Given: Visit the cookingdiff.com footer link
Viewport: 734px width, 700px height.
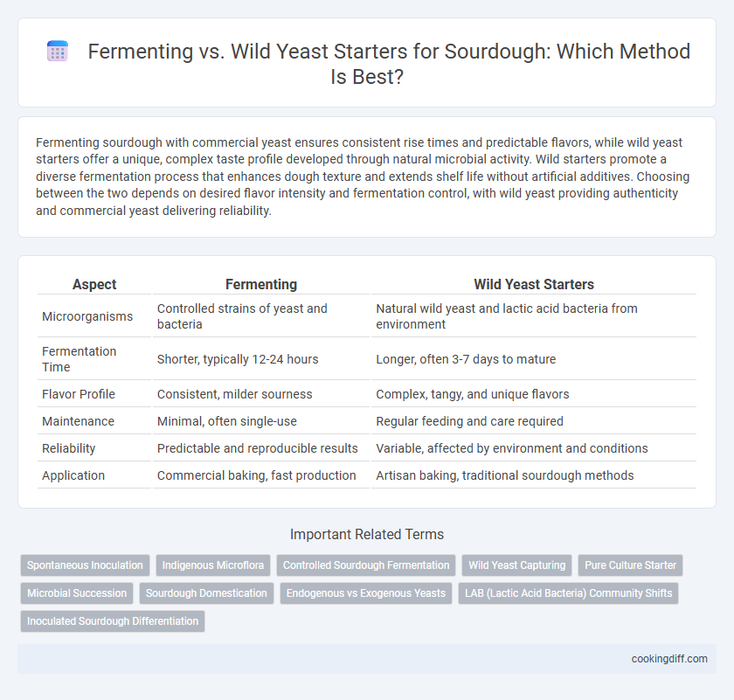Looking at the screenshot, I should [x=669, y=659].
